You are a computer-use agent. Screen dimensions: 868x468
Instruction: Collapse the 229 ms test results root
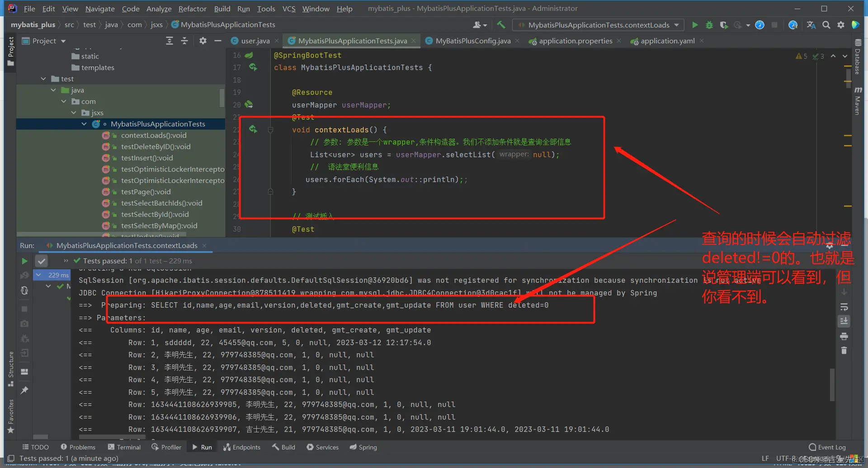(39, 275)
